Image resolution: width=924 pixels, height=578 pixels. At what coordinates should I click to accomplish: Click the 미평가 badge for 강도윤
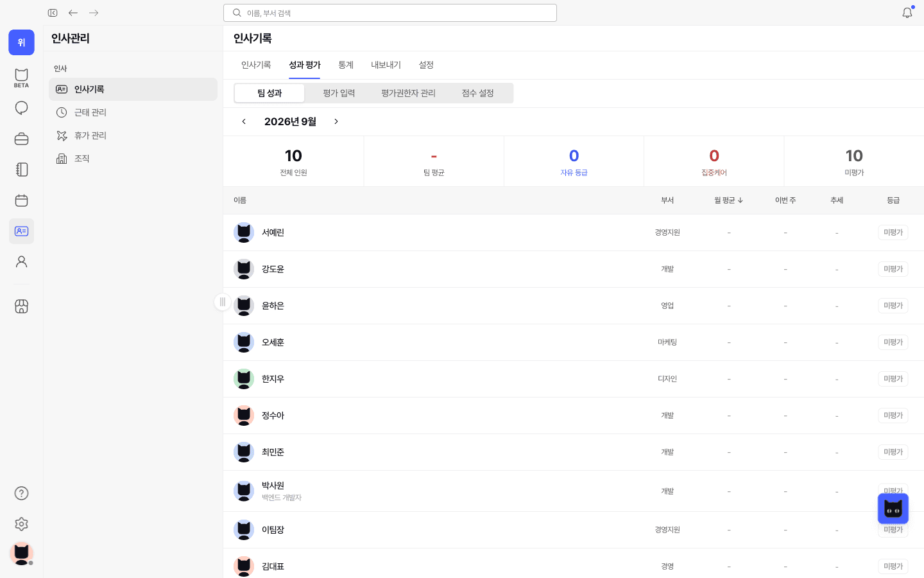[893, 269]
